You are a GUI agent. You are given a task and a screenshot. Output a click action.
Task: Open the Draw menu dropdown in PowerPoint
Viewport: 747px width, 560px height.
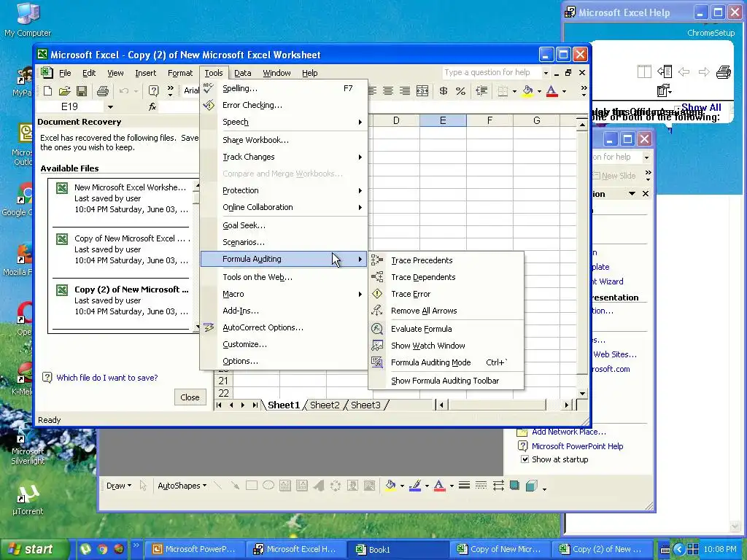point(119,485)
